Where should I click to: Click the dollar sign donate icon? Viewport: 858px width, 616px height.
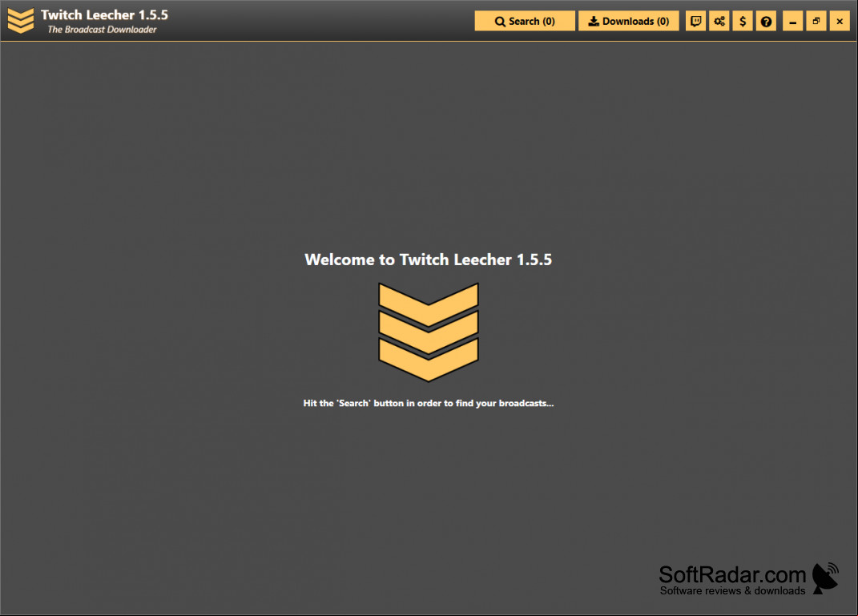743,22
